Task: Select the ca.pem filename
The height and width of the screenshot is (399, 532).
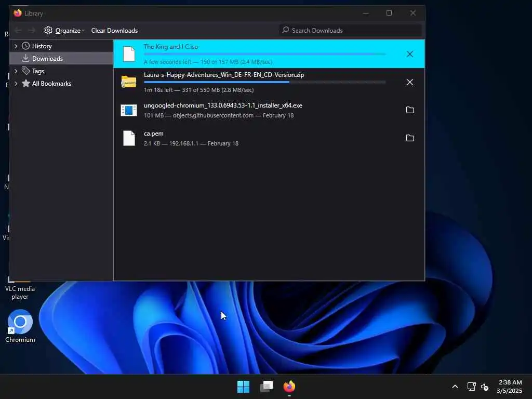Action: [153, 134]
